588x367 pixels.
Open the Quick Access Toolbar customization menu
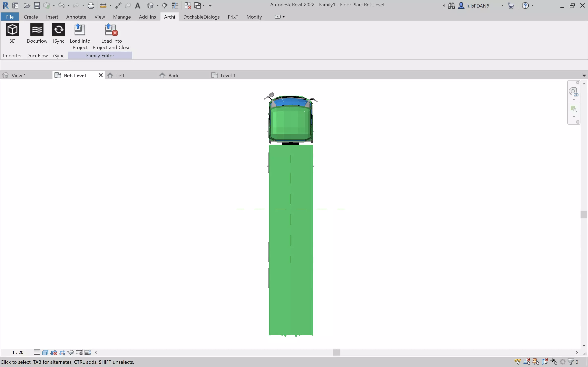pyautogui.click(x=210, y=5)
